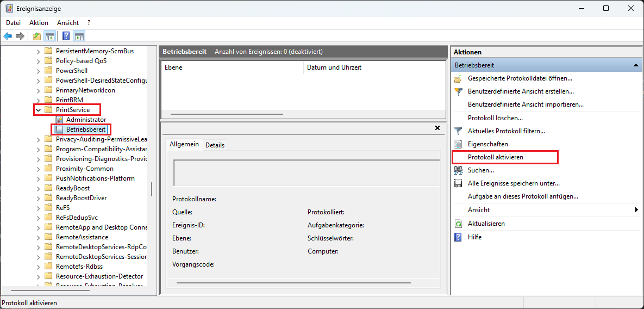Expand the PushNotifications-Platform node
644x309 pixels.
tap(38, 178)
